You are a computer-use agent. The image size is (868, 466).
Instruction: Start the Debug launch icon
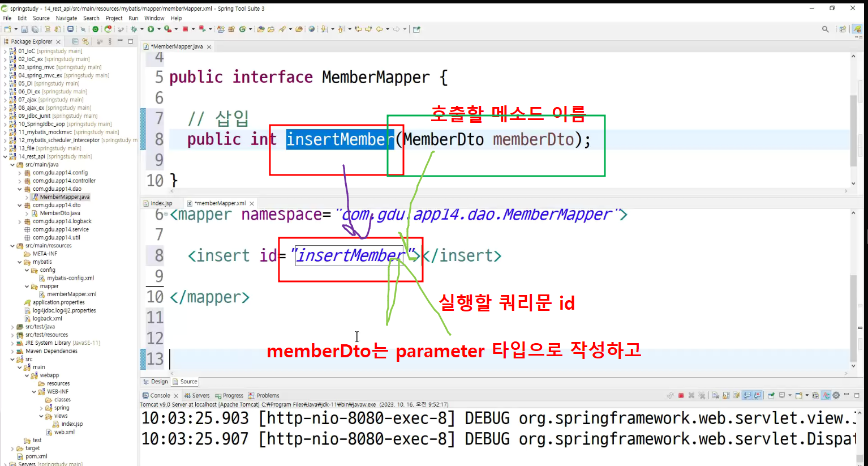[134, 29]
